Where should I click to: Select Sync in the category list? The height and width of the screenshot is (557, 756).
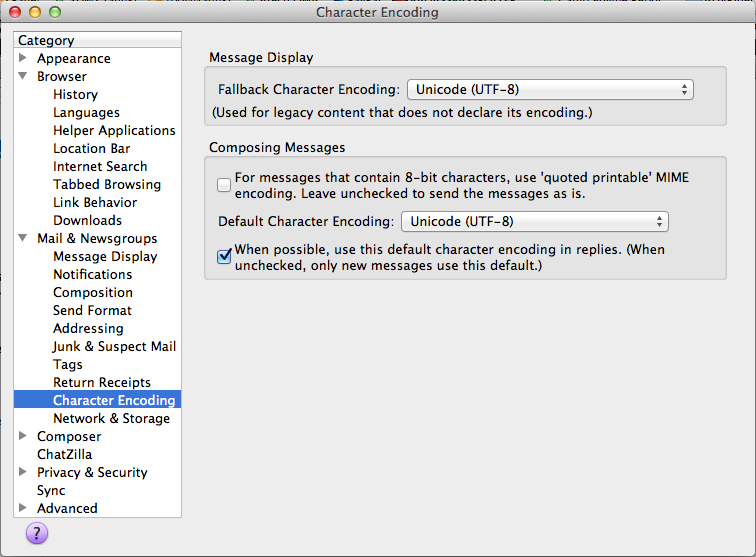(x=51, y=490)
